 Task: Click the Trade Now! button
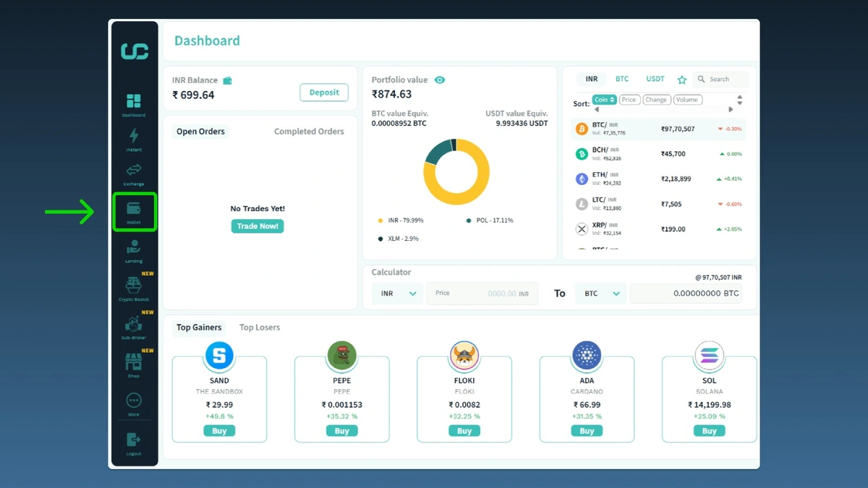coord(258,226)
